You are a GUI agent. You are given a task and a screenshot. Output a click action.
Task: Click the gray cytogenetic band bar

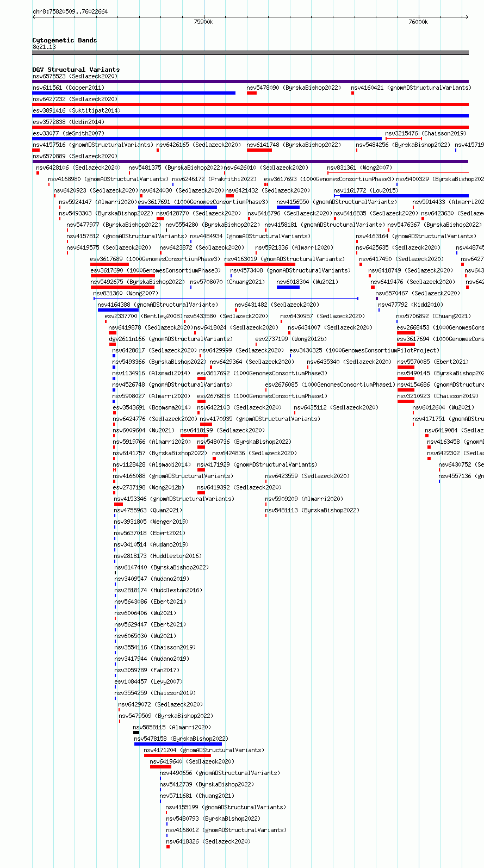pyautogui.click(x=250, y=53)
